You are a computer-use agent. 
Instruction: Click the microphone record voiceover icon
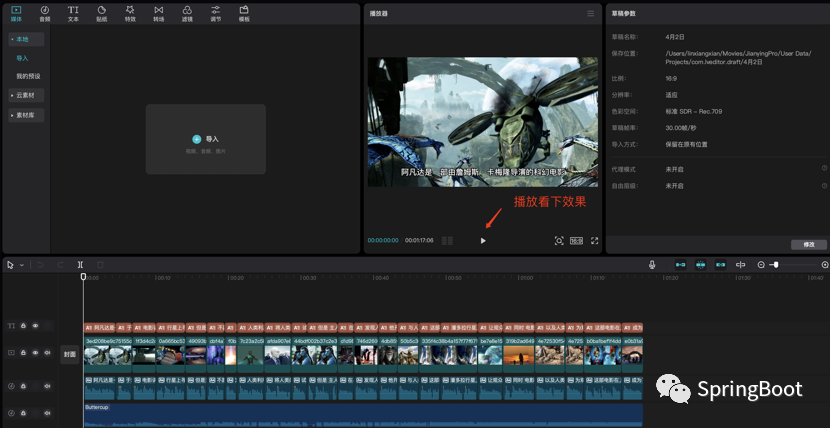(x=652, y=265)
